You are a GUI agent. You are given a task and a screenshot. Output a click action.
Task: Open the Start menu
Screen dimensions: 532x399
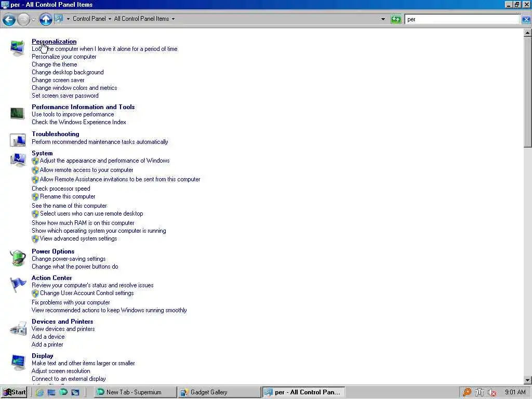click(x=14, y=392)
